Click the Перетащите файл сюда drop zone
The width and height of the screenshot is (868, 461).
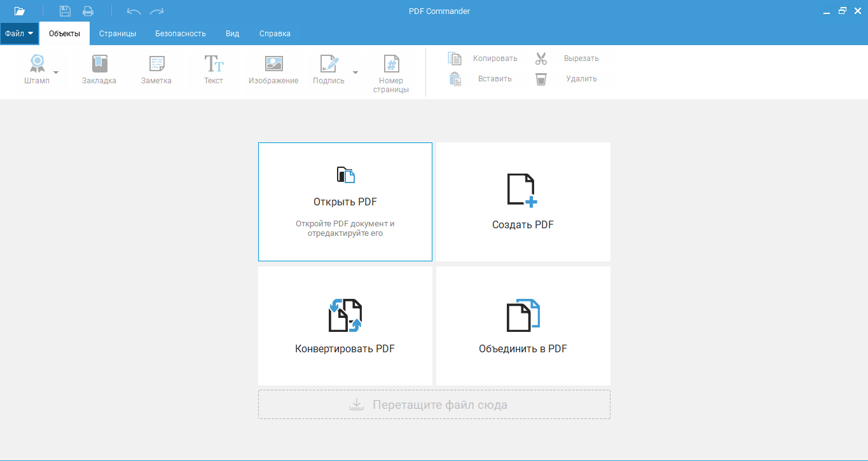click(434, 404)
